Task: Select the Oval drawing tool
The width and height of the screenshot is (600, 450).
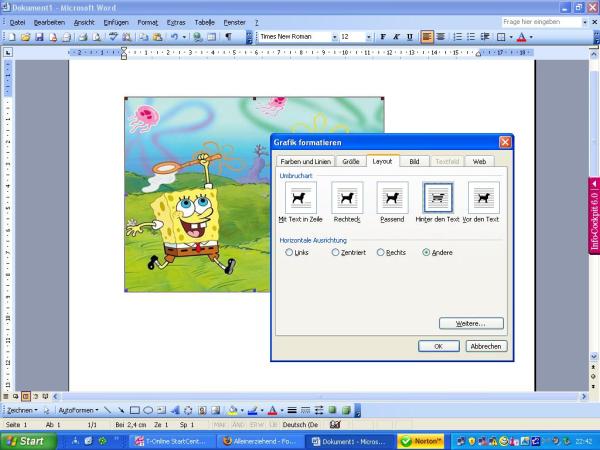Action: [148, 410]
